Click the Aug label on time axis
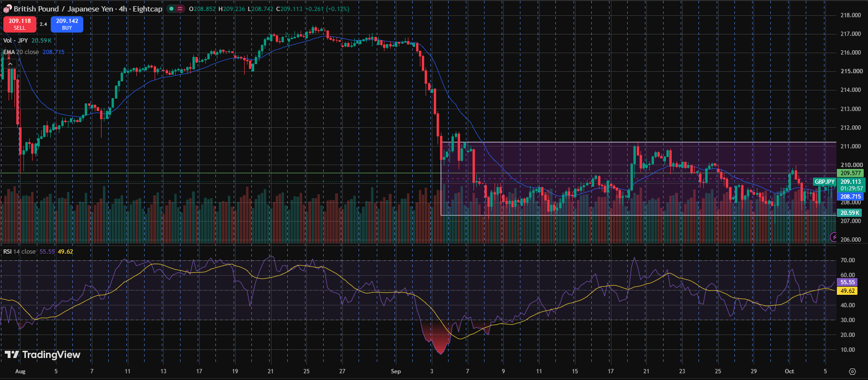 point(20,371)
